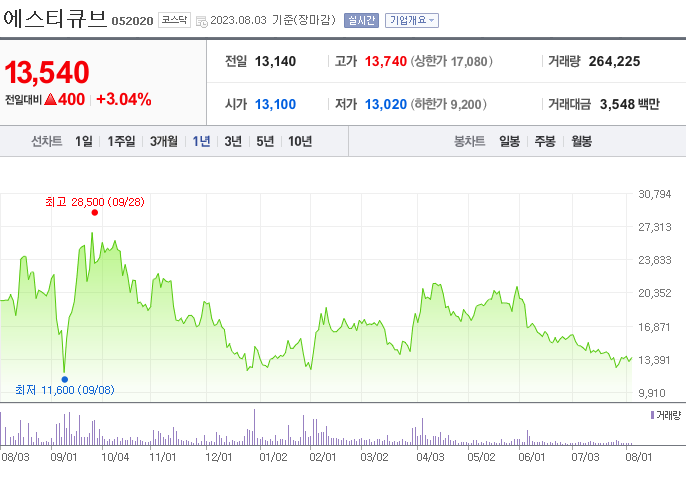This screenshot has height=478, width=686.
Task: Click the 10/04 date axis label
Action: point(116,457)
